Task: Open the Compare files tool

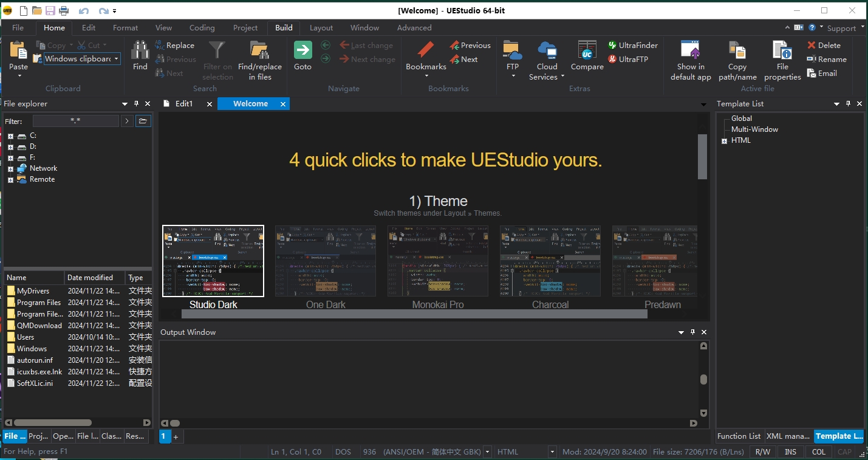Action: click(587, 50)
